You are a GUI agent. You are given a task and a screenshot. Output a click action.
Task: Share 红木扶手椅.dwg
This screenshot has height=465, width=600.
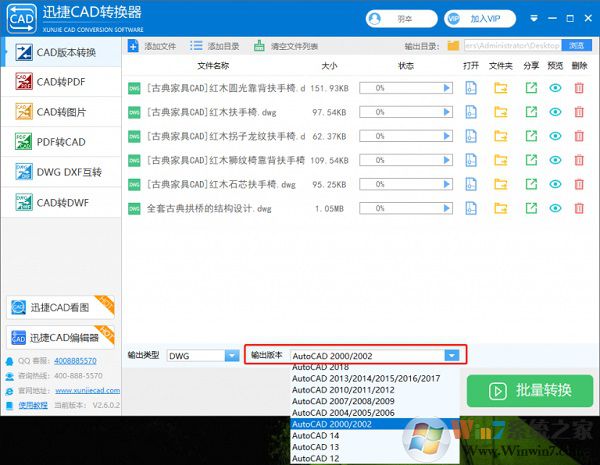click(531, 112)
